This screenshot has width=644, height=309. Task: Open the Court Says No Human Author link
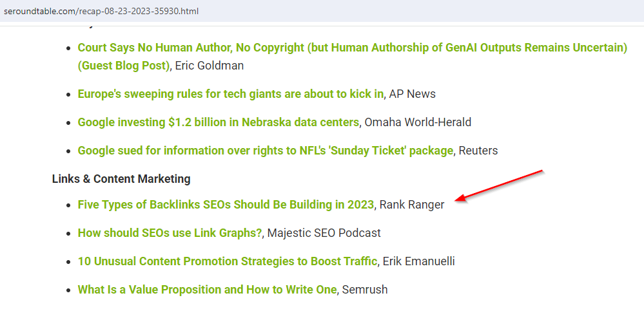point(352,48)
